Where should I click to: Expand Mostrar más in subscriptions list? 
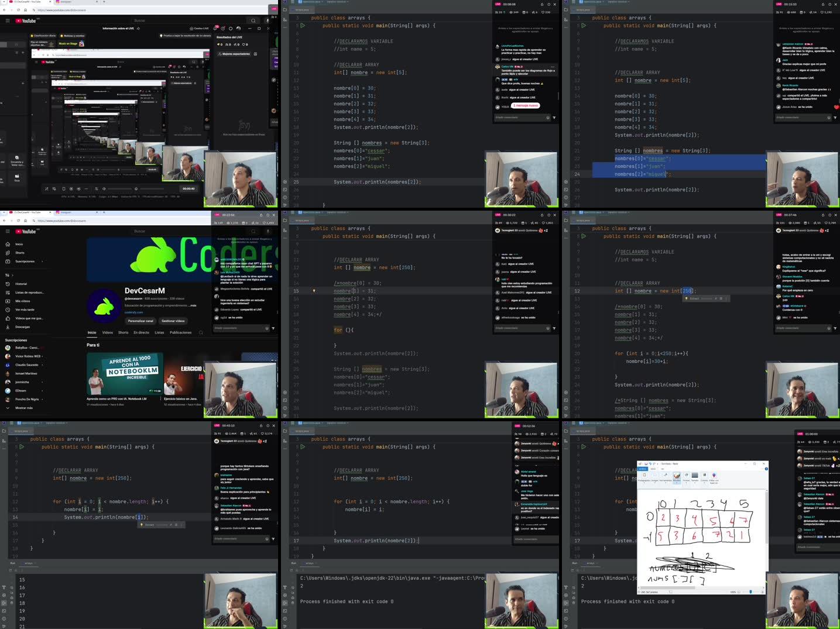19,408
